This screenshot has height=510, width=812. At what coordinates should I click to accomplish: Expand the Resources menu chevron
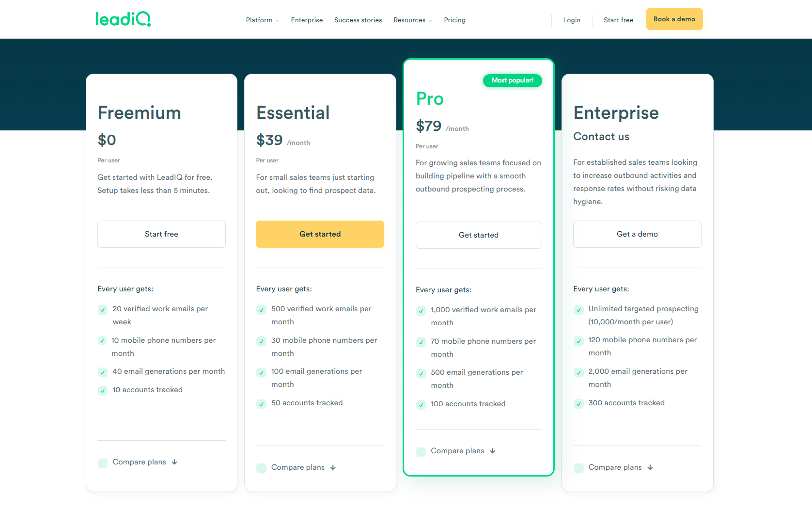coord(430,20)
